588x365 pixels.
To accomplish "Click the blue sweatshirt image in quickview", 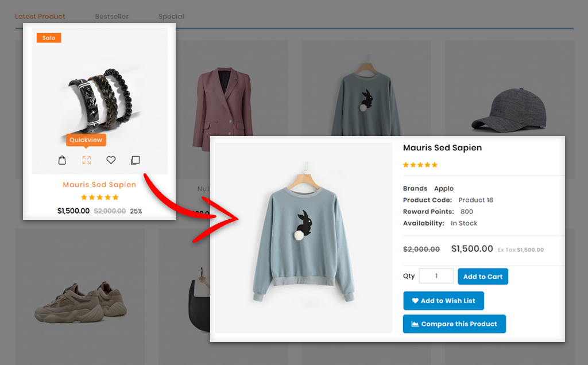I will click(304, 238).
